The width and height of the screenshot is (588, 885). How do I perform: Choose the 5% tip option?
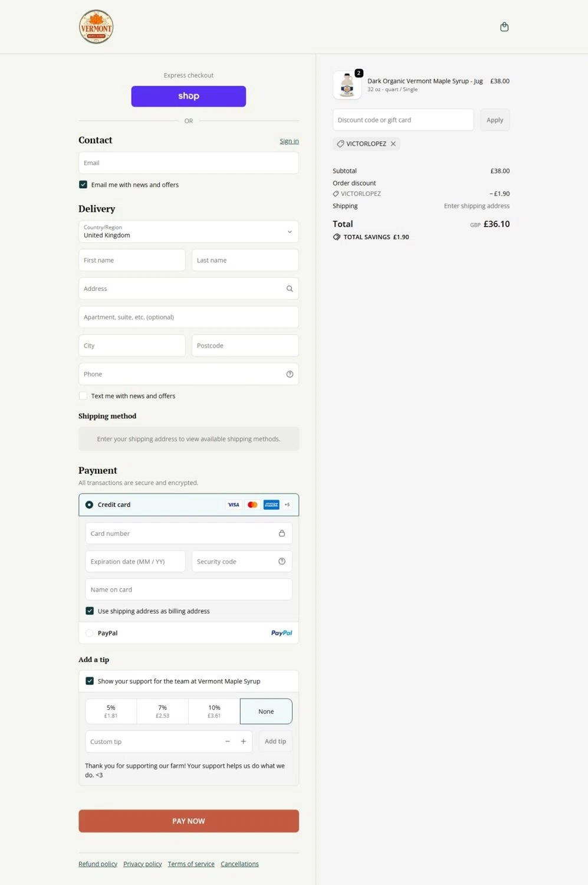(x=111, y=712)
